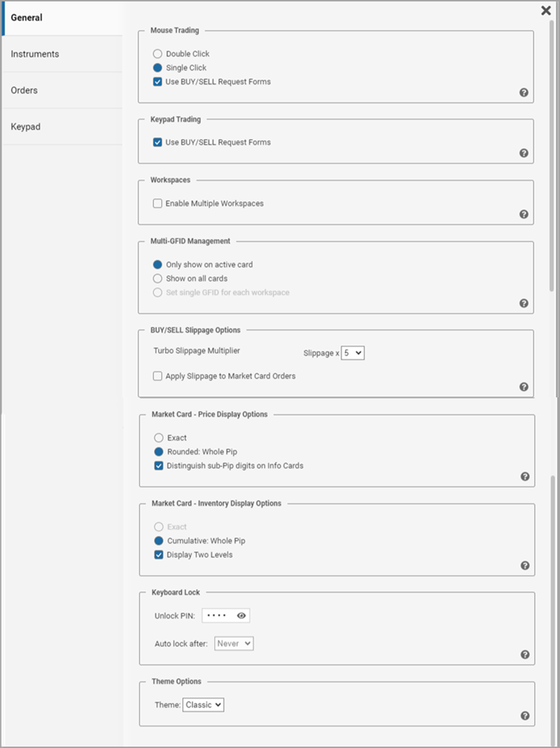
Task: Close the settings dialog
Action: click(x=546, y=10)
